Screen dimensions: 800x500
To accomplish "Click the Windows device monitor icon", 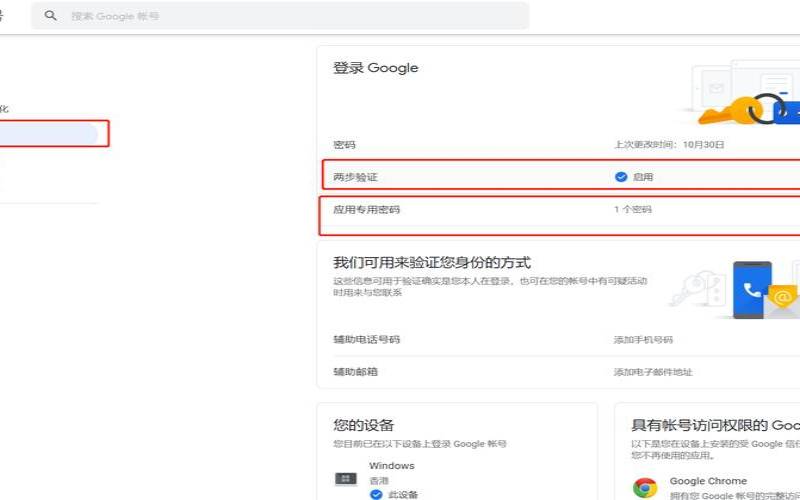I will coord(345,479).
